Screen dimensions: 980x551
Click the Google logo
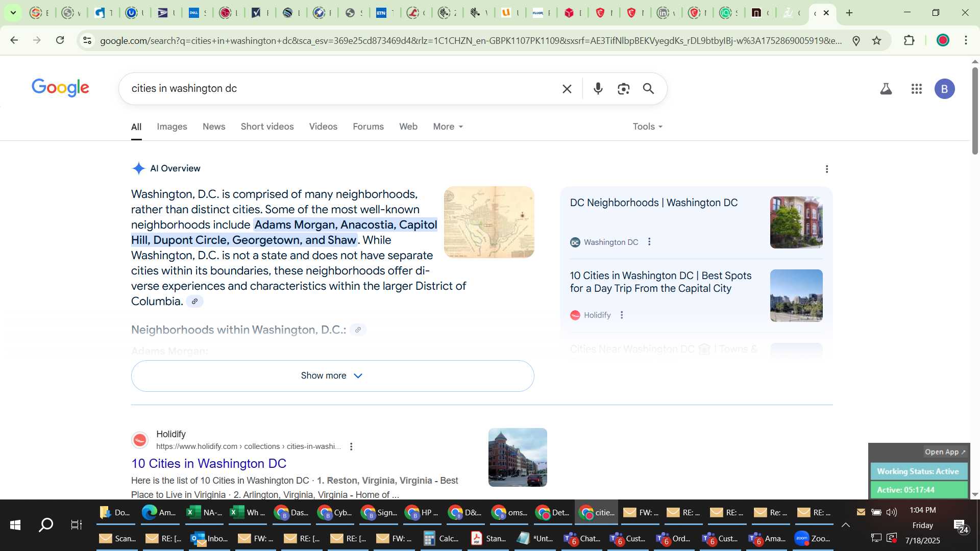point(60,88)
